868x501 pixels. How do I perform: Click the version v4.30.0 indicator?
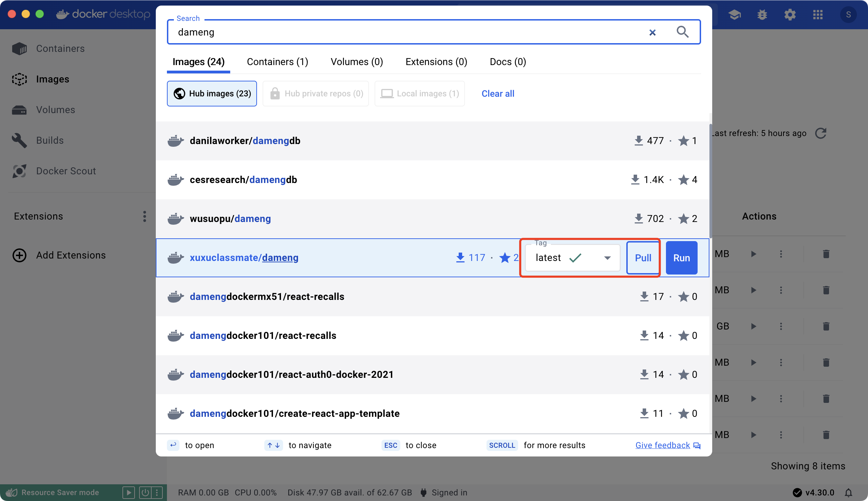coord(814,493)
